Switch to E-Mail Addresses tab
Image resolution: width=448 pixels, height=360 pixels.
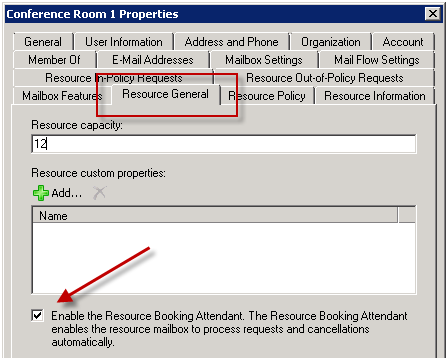(153, 60)
